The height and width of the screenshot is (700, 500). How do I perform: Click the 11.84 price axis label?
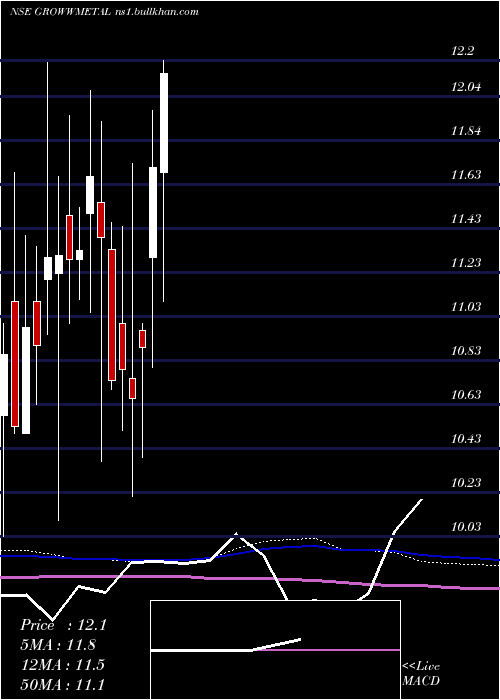[x=466, y=131]
